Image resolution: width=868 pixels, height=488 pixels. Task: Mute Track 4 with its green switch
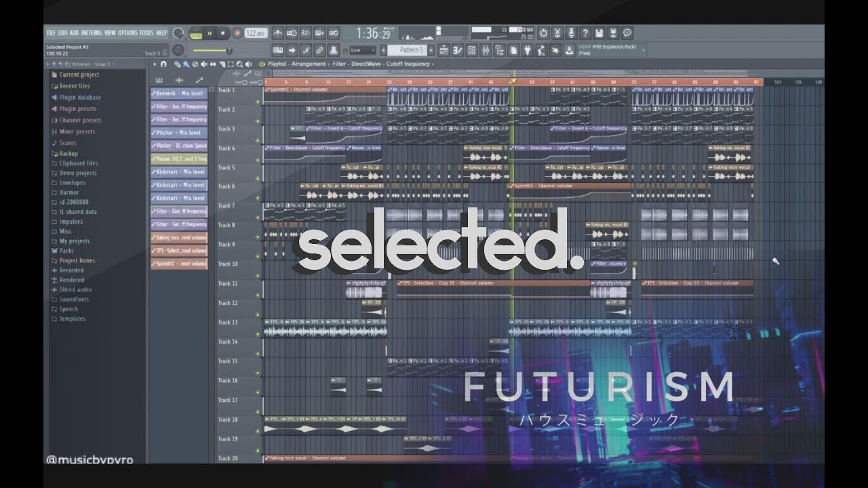[x=258, y=160]
